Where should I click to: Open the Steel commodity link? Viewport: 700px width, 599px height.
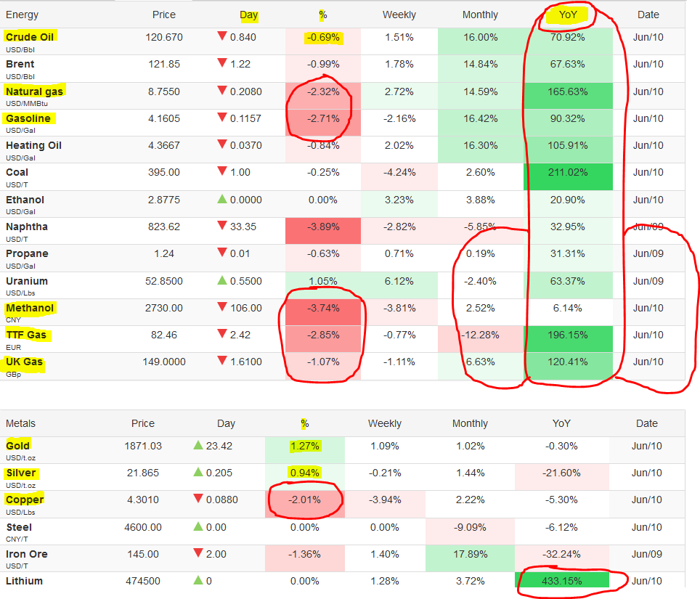[19, 527]
